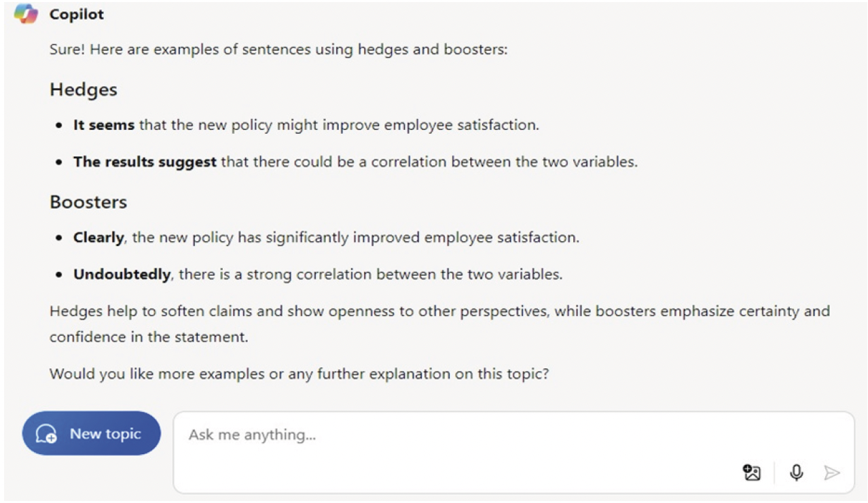Viewport: 868px width, 503px height.
Task: Click the send arrow icon
Action: point(833,472)
